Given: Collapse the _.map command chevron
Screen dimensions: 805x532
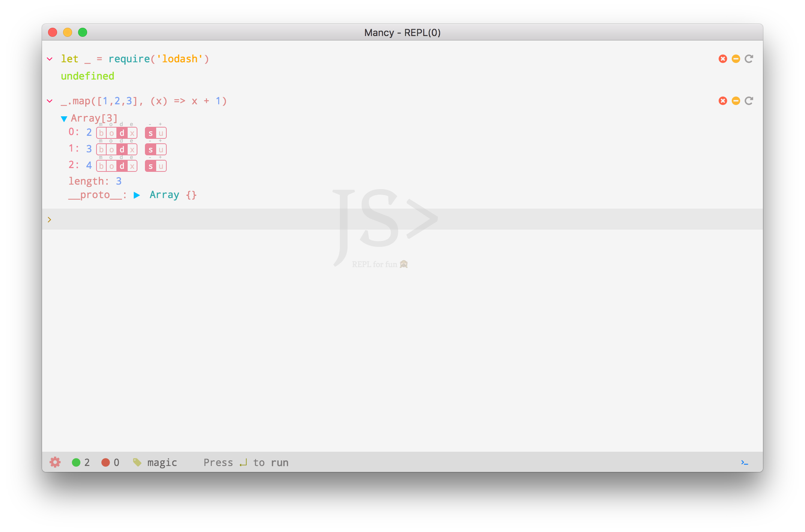Looking at the screenshot, I should click(50, 101).
